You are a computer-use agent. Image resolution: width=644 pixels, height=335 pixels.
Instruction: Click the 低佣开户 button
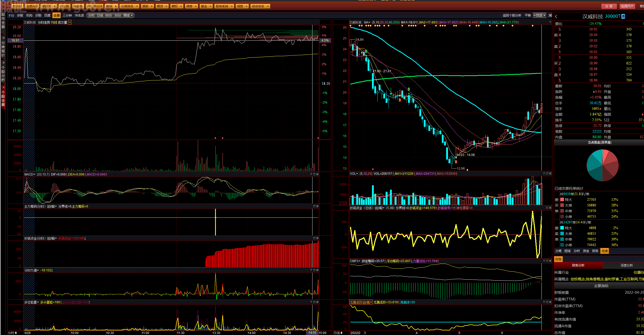coord(627,6)
